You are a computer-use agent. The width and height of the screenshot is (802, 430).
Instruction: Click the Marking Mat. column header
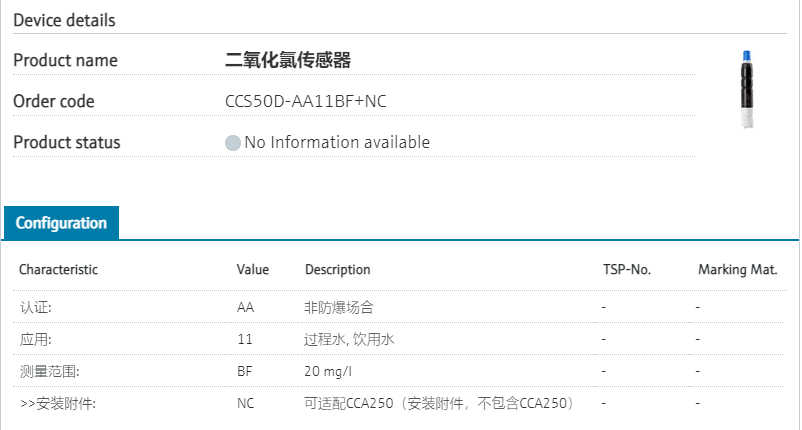(737, 270)
